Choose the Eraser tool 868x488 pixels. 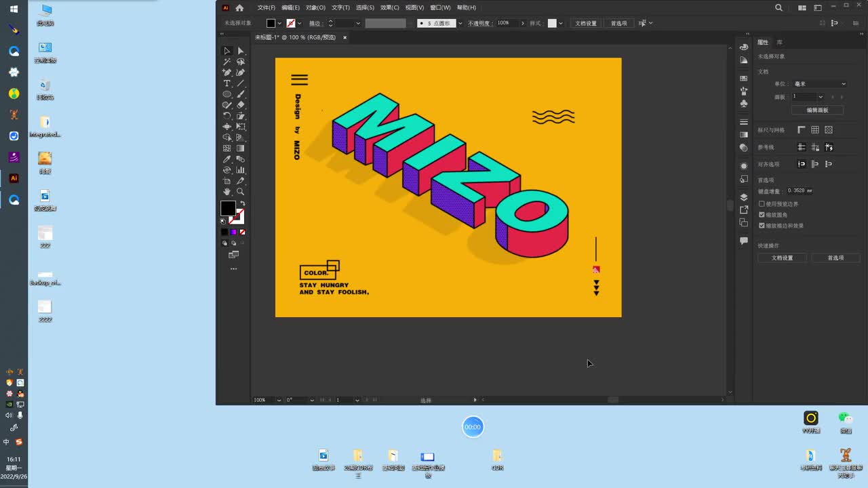[241, 105]
